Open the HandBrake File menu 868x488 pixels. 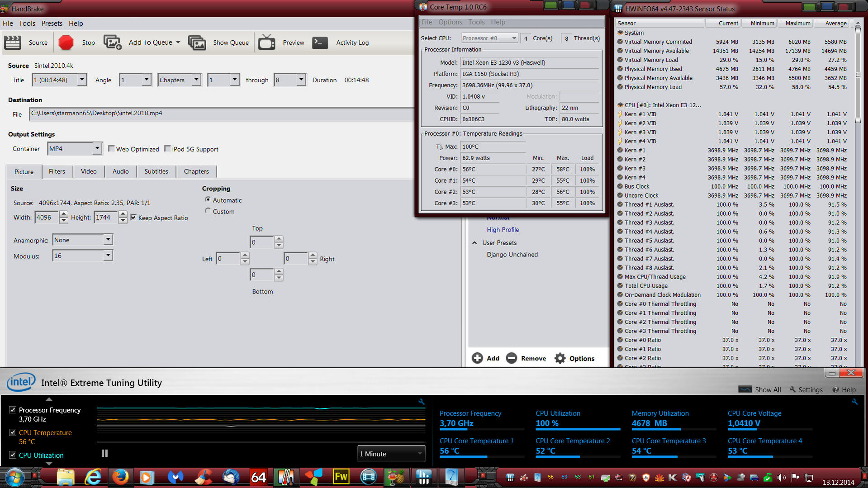[8, 23]
